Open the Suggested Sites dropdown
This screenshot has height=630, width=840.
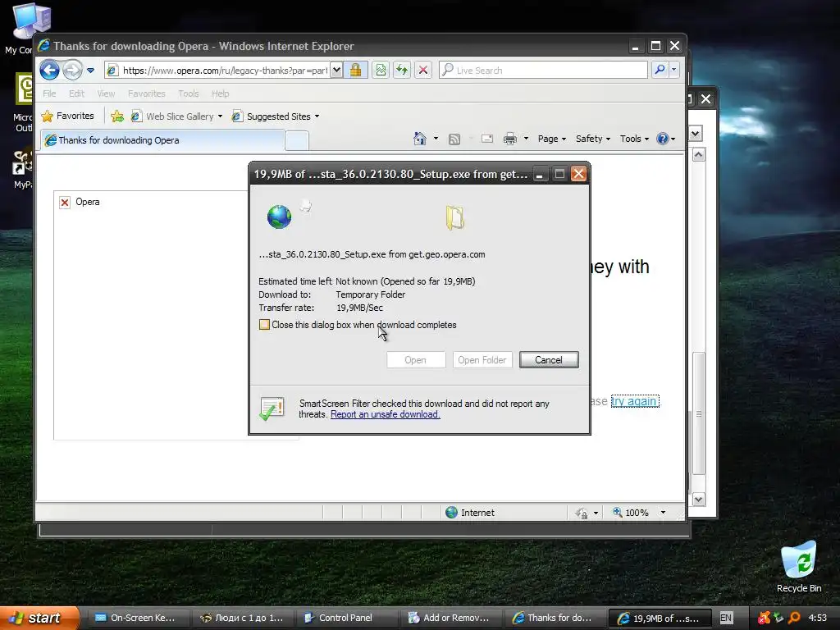tap(317, 116)
